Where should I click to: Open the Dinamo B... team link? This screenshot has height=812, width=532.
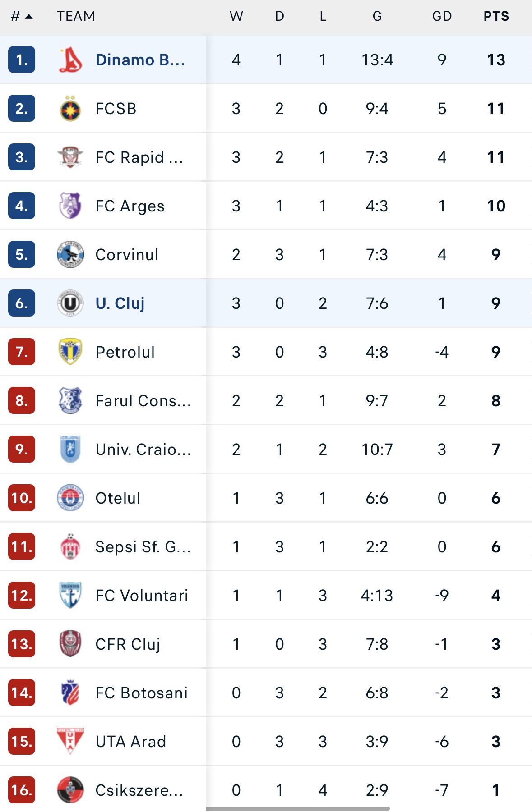pyautogui.click(x=140, y=60)
